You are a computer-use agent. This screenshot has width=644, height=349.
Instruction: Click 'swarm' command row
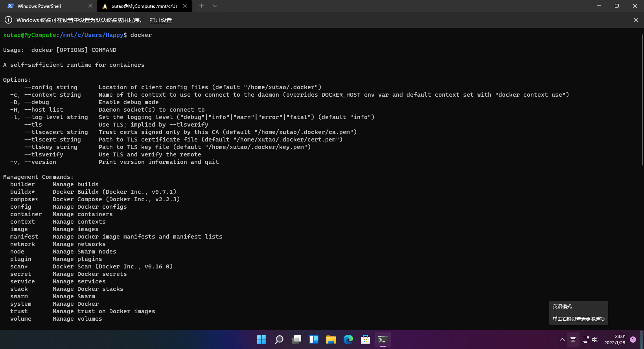53,296
